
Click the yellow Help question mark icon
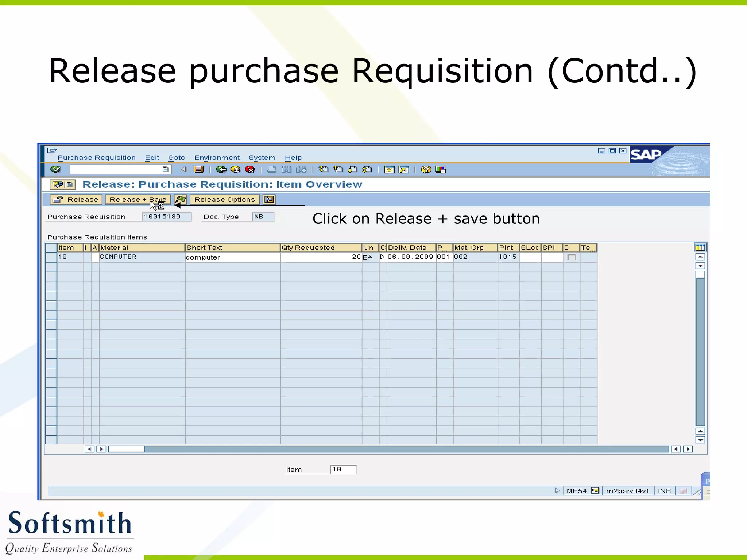pyautogui.click(x=426, y=170)
